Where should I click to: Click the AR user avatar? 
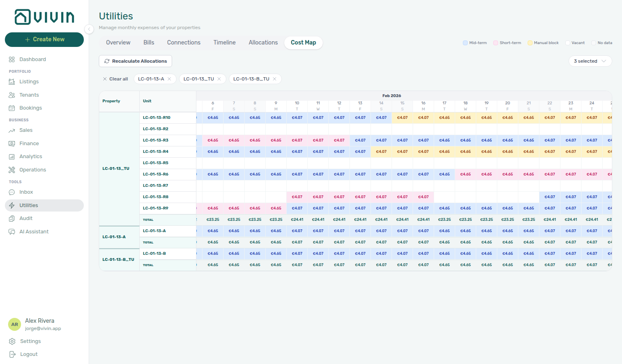[15, 324]
